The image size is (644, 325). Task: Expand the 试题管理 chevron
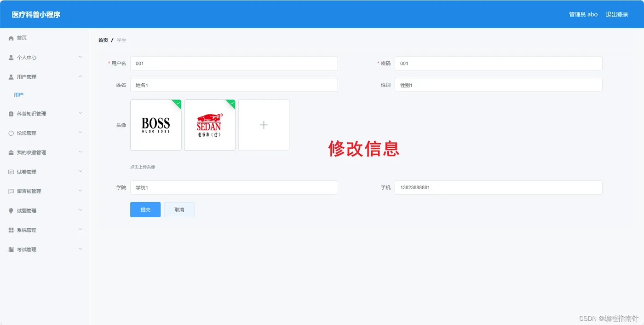point(80,210)
